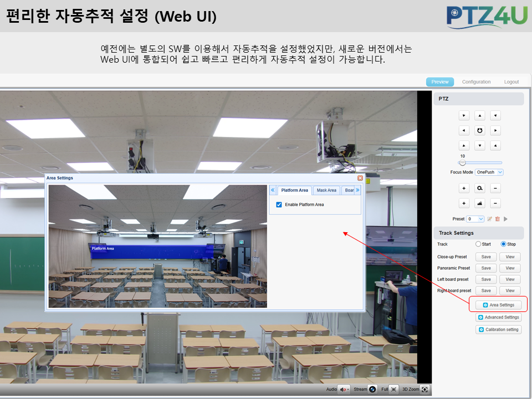Move the camera diagonally down-left in the PTZ pad
This screenshot has width=532, height=399.
(x=464, y=146)
